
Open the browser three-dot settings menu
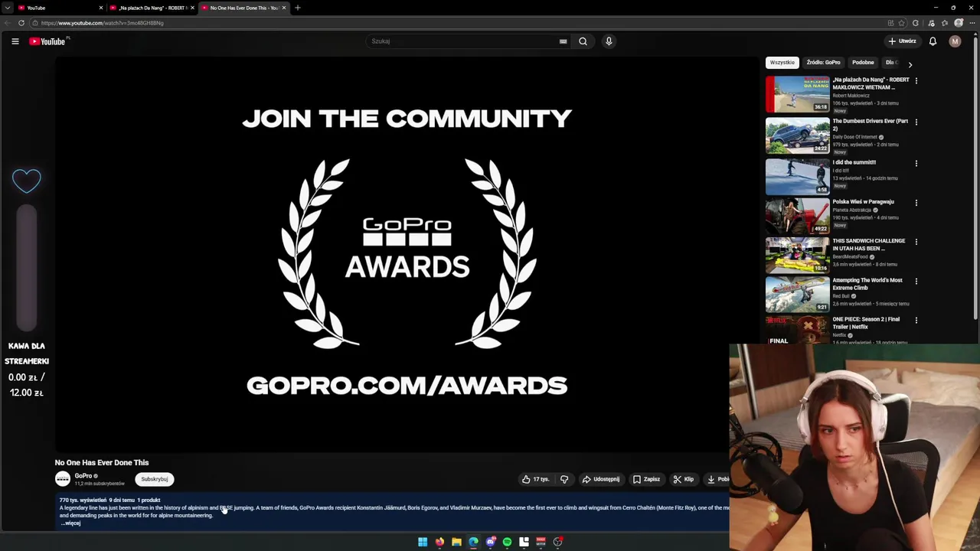pos(972,23)
